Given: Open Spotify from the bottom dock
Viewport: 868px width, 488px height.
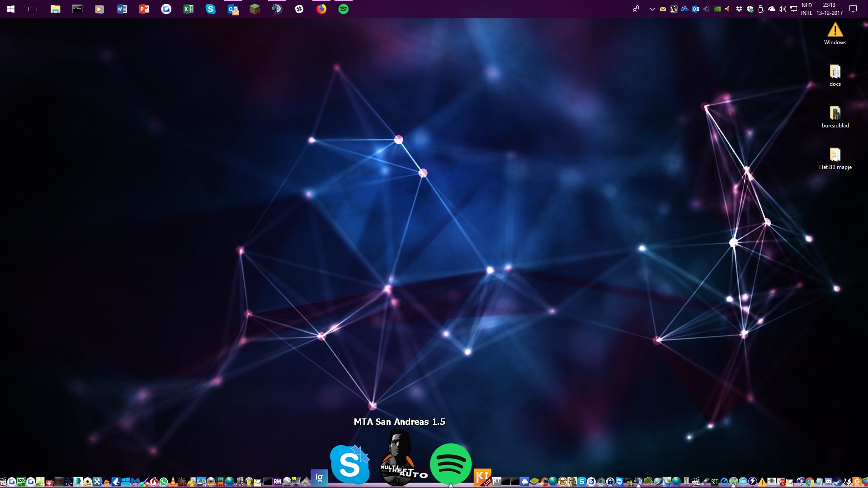Looking at the screenshot, I should (x=451, y=464).
